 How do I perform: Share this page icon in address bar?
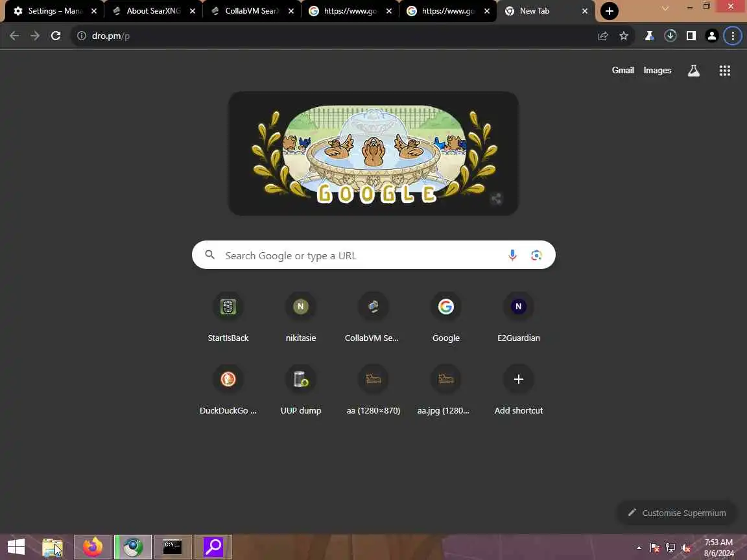603,36
